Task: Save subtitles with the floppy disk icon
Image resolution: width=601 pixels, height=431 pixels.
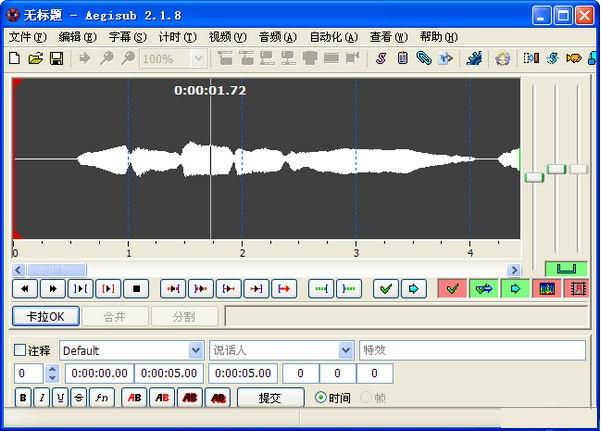Action: click(x=56, y=59)
